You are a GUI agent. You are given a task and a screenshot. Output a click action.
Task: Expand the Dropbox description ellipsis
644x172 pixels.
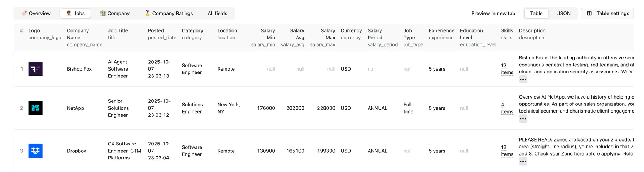tap(523, 161)
